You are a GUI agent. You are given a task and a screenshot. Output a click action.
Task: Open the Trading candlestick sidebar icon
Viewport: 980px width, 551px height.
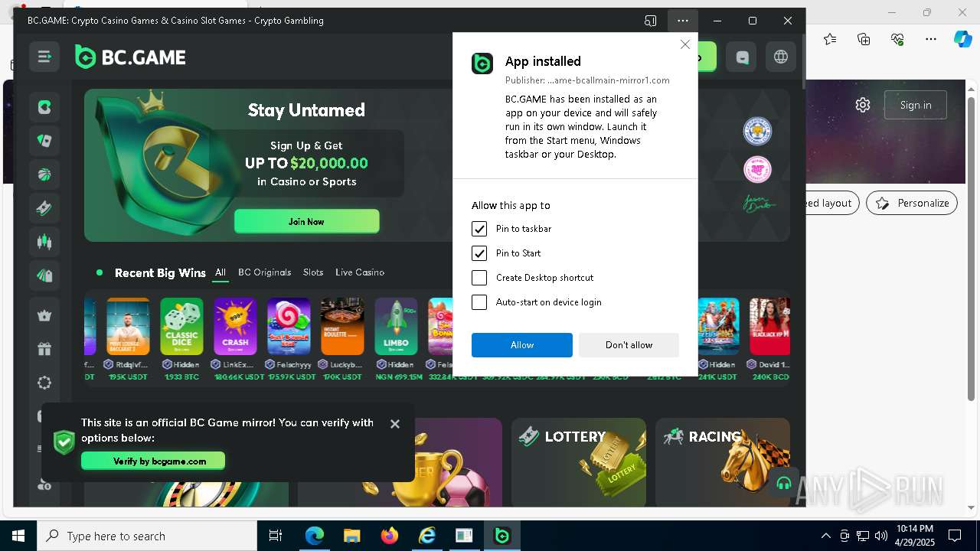[x=44, y=242]
